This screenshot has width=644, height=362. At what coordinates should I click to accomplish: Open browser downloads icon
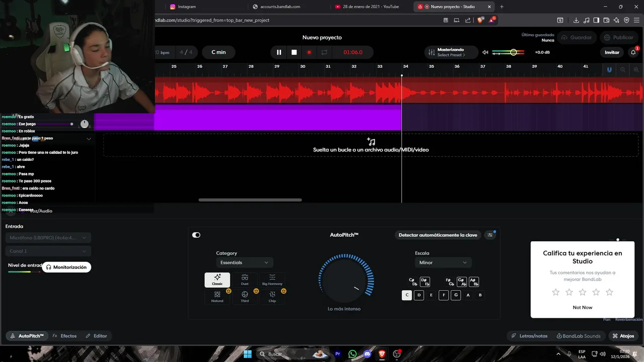576,20
